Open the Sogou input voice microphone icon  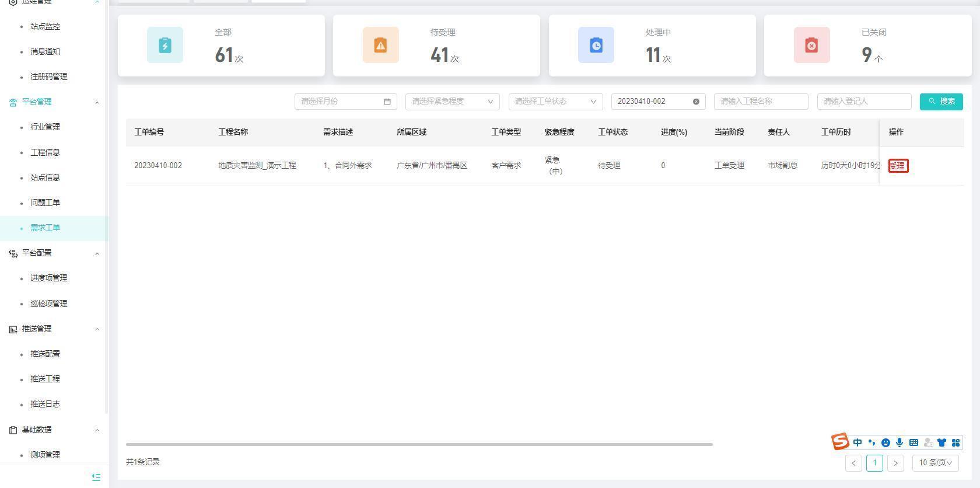click(900, 442)
